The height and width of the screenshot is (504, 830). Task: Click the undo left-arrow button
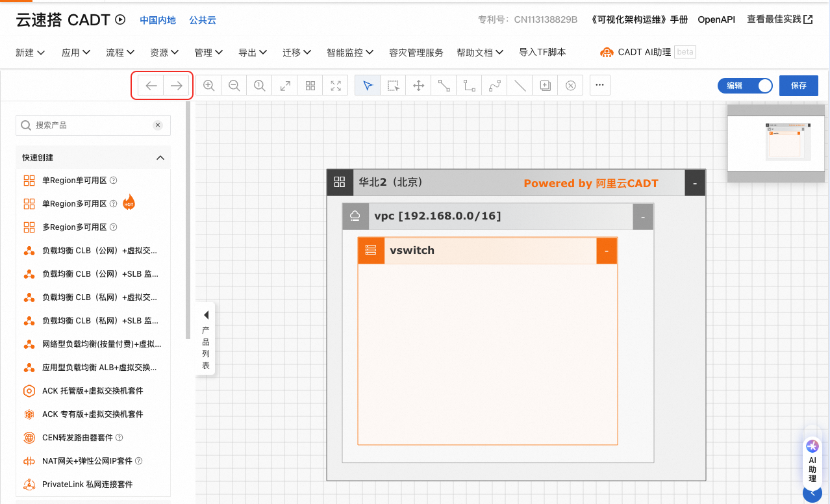tap(151, 86)
